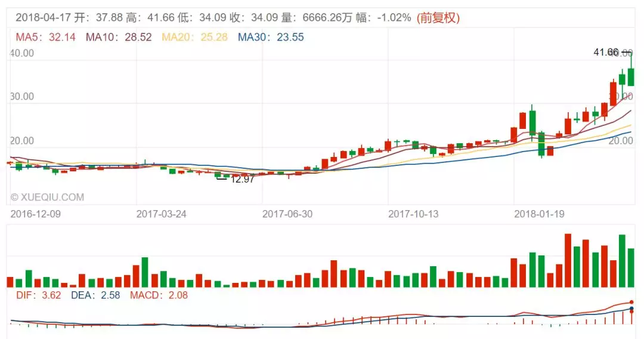The height and width of the screenshot is (339, 644).
Task: Click the 前复权 adjustment label in header
Action: pos(438,18)
